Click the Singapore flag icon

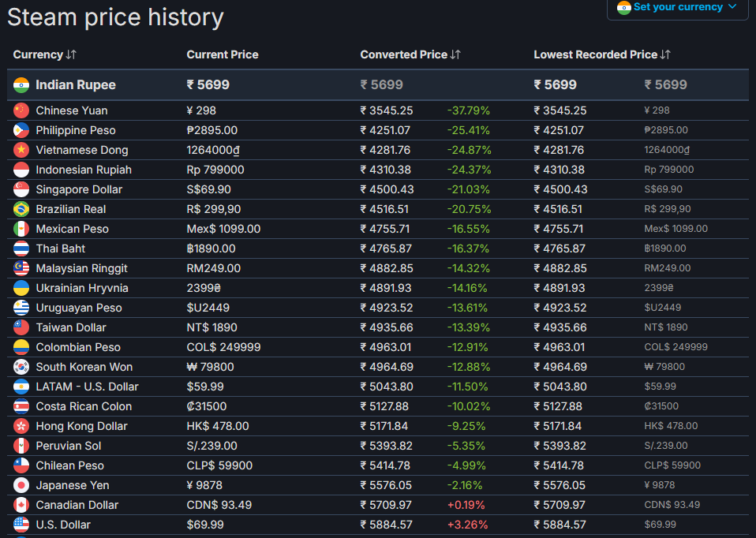tap(21, 189)
